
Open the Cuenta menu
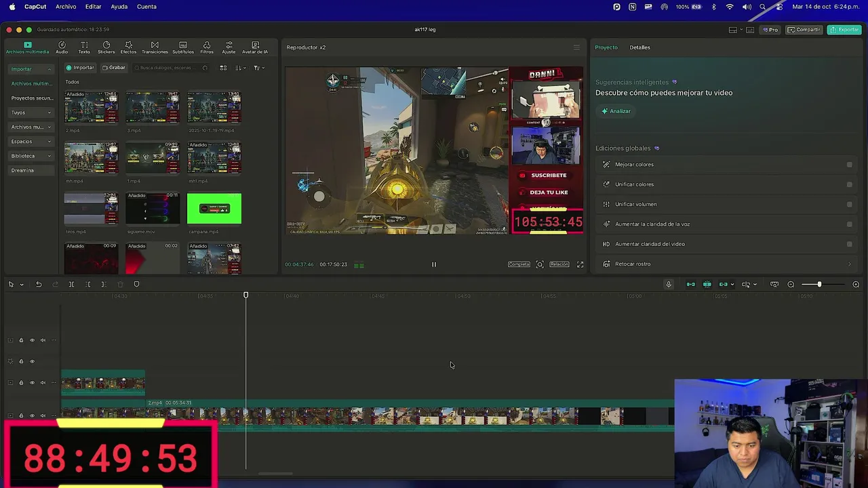coord(146,7)
